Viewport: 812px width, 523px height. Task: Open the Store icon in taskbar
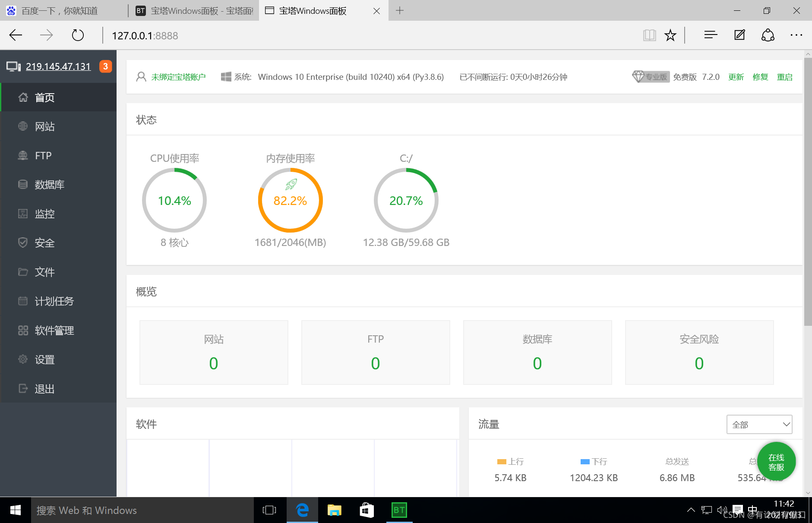click(367, 510)
